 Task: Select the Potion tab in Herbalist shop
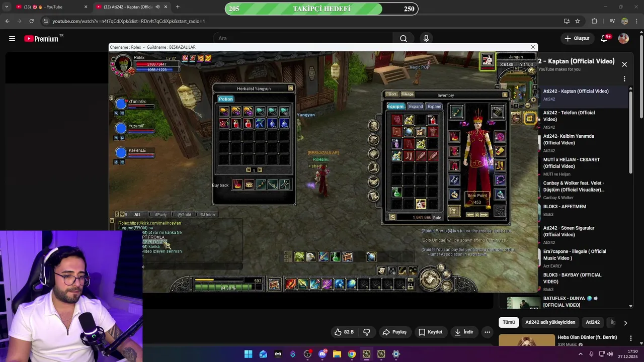(226, 99)
